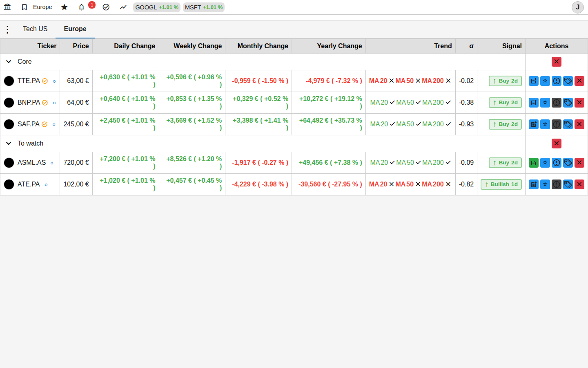Image resolution: width=588 pixels, height=368 pixels.
Task: Enable the alert for SAF.PA
Action: [557, 124]
